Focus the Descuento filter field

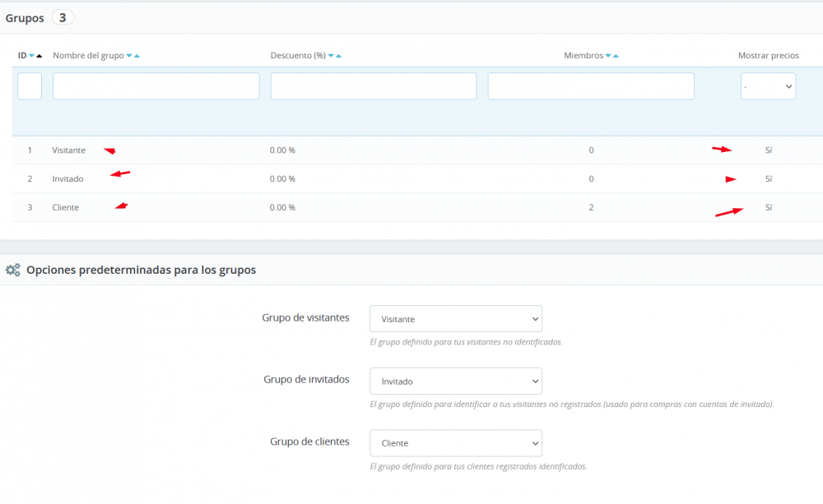pos(374,86)
